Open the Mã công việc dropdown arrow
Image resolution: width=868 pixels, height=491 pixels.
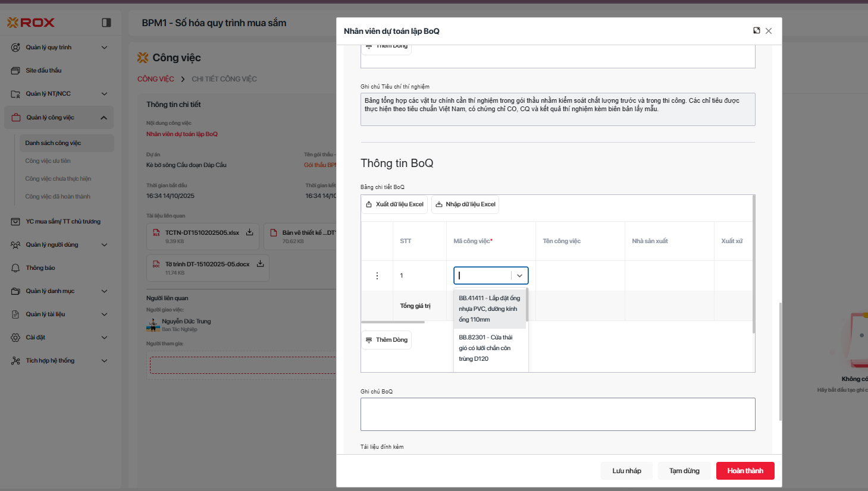tap(519, 276)
